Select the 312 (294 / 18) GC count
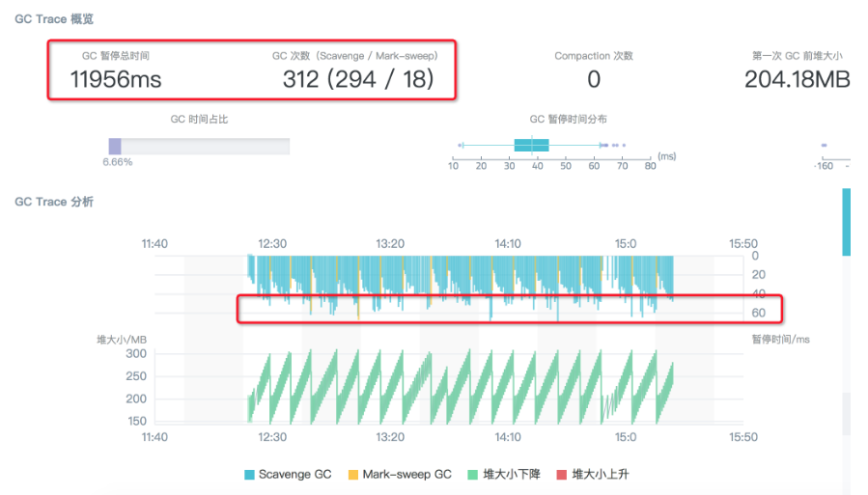Screen dimensions: 868x495 point(358,80)
